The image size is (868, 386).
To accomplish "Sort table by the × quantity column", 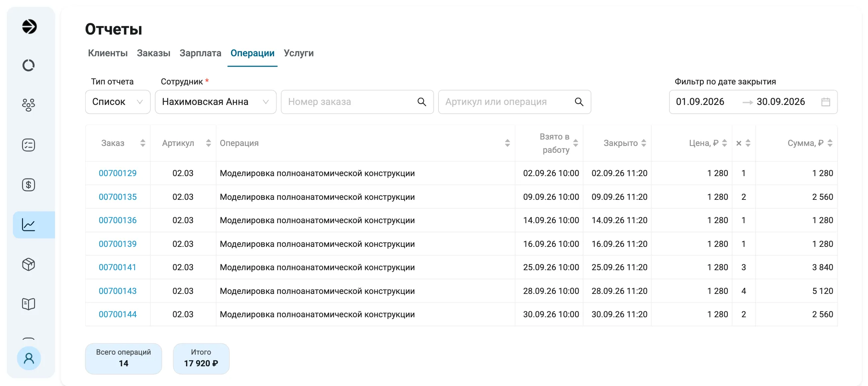I will 748,143.
